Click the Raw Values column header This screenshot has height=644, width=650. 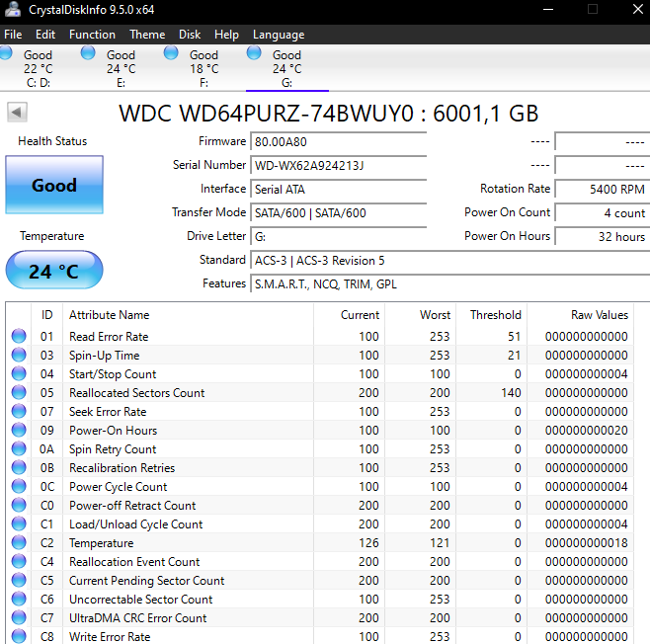(x=581, y=315)
